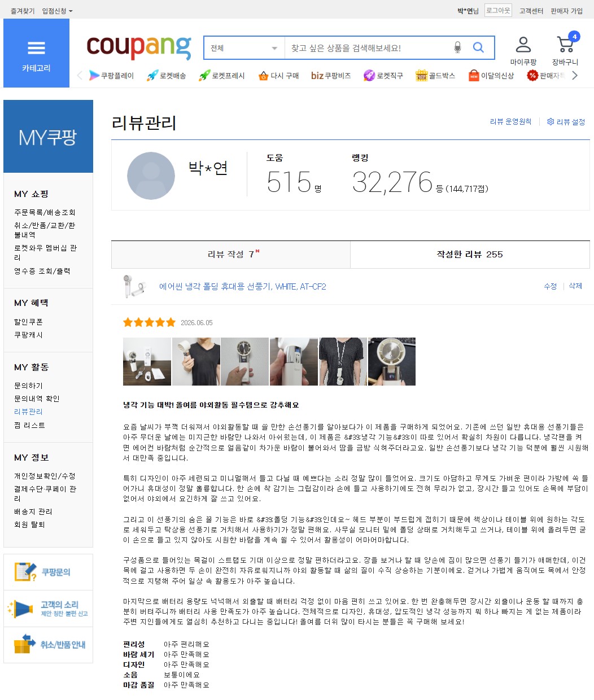Open 로켓직구 shortcut
Image resolution: width=594 pixels, height=700 pixels.
[383, 76]
